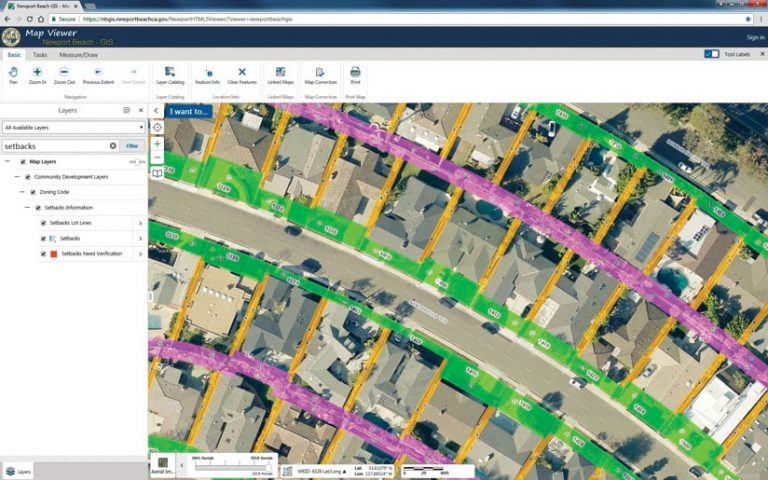Click the locate-me button on the map
768x480 pixels.
(157, 128)
